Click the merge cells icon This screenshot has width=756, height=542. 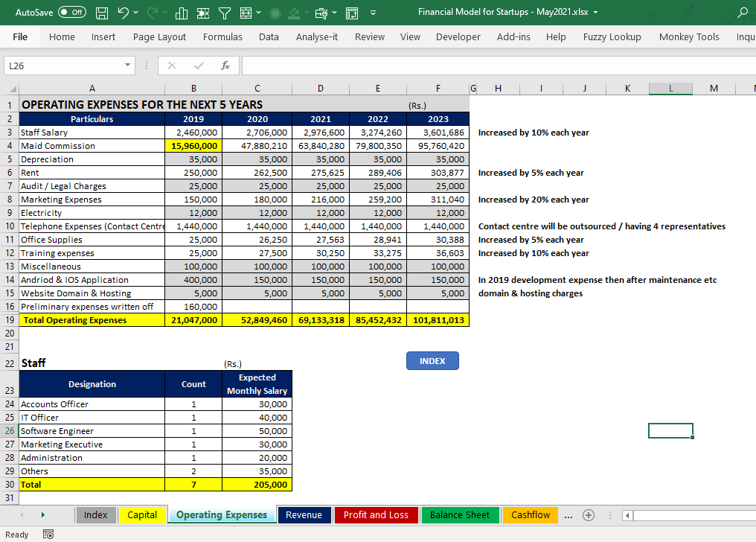point(246,13)
